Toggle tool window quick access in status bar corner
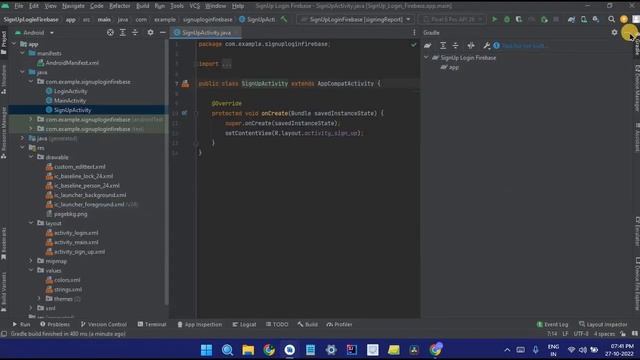The height and width of the screenshot is (360, 640). 4,334
